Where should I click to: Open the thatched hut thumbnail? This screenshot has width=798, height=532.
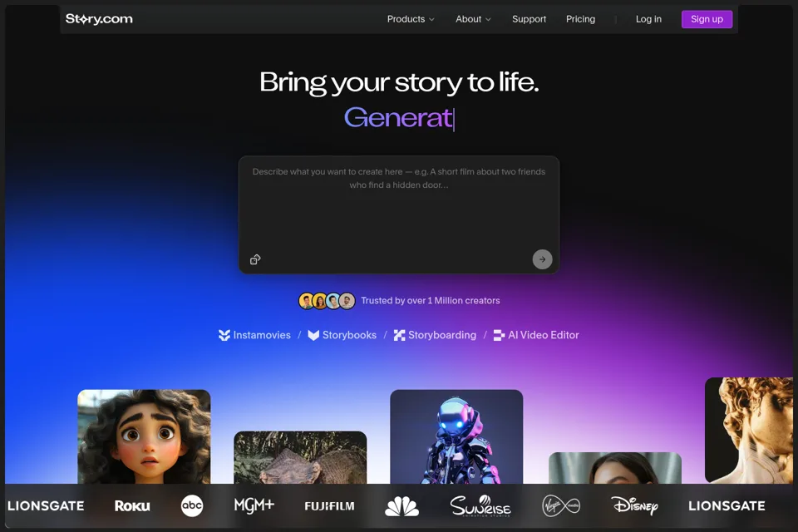tap(300, 458)
